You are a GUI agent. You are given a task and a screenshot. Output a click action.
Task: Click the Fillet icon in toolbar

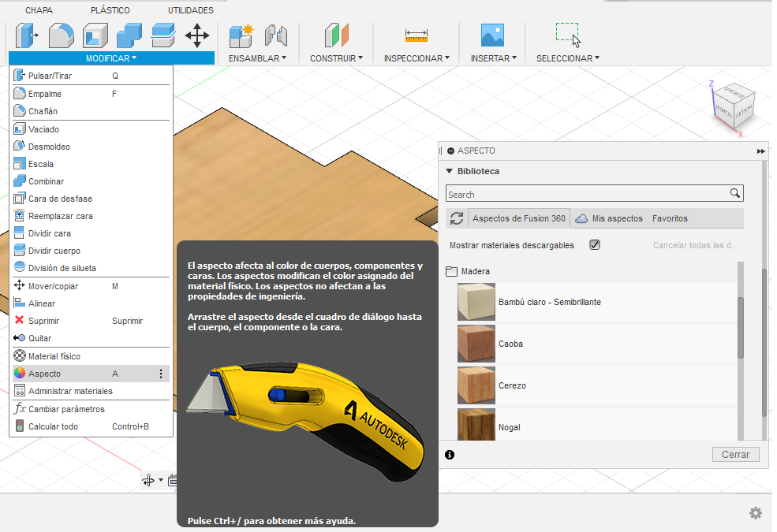point(62,35)
